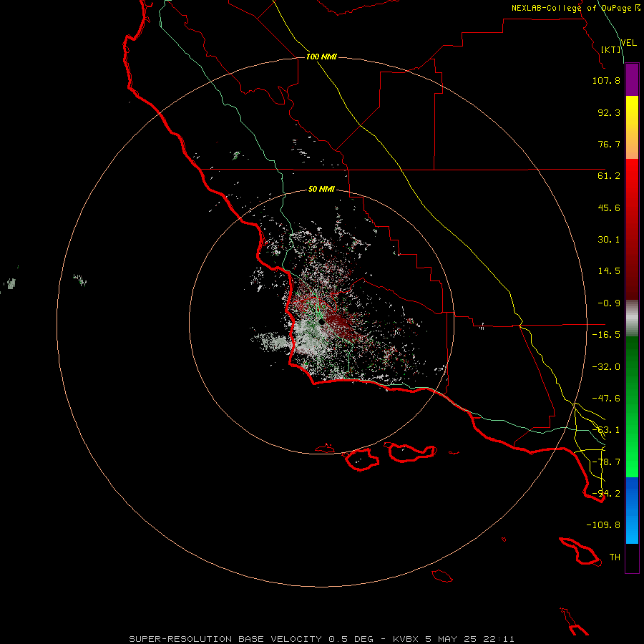Click the 100 NMI range ring label
The image size is (644, 644).
(321, 57)
